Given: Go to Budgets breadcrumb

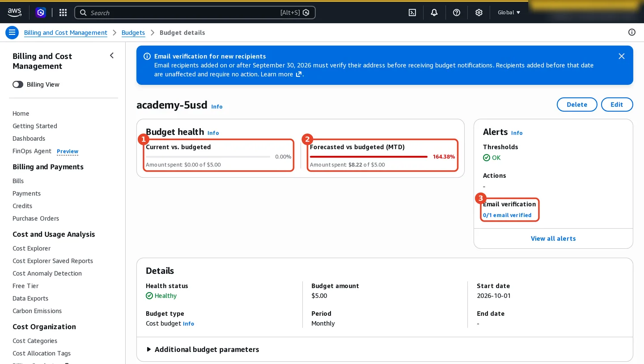Looking at the screenshot, I should click(x=133, y=33).
